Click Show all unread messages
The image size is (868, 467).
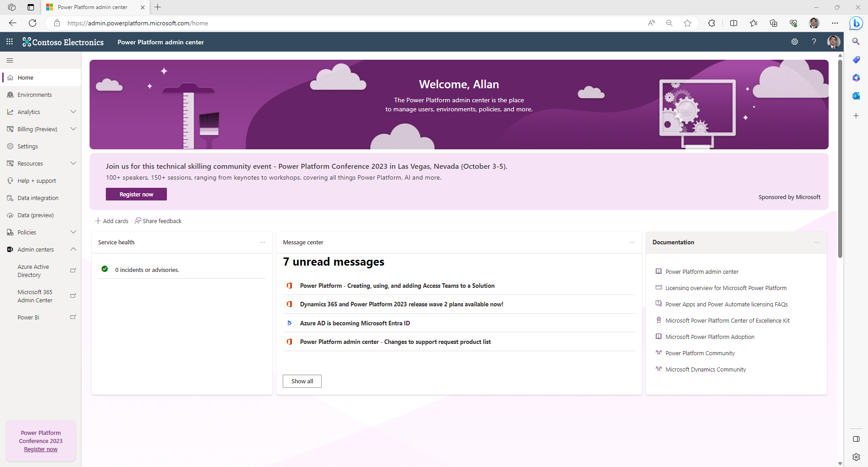tap(301, 381)
